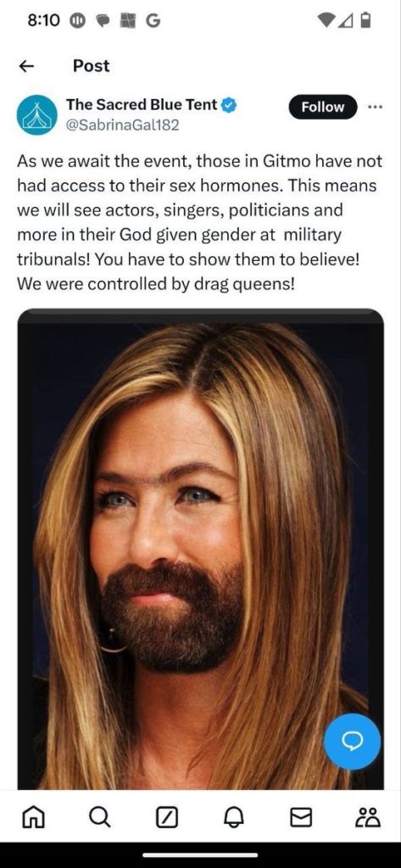Tap the back arrow beside Post

pos(26,66)
